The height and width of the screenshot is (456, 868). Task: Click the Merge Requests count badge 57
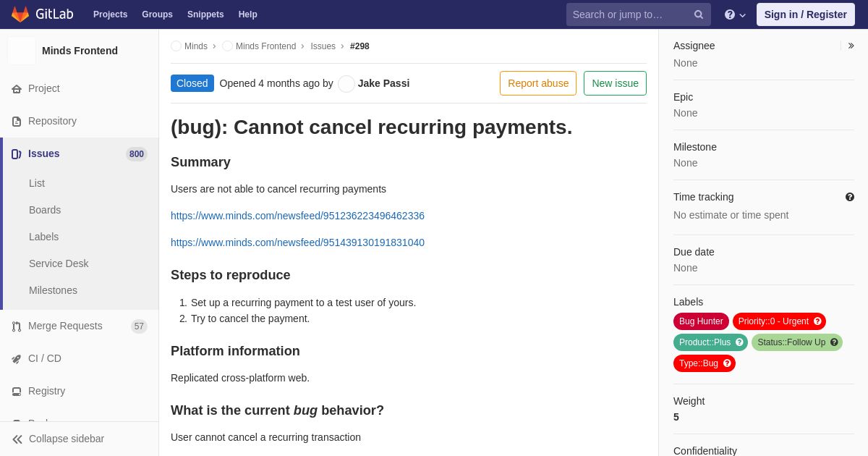[139, 326]
